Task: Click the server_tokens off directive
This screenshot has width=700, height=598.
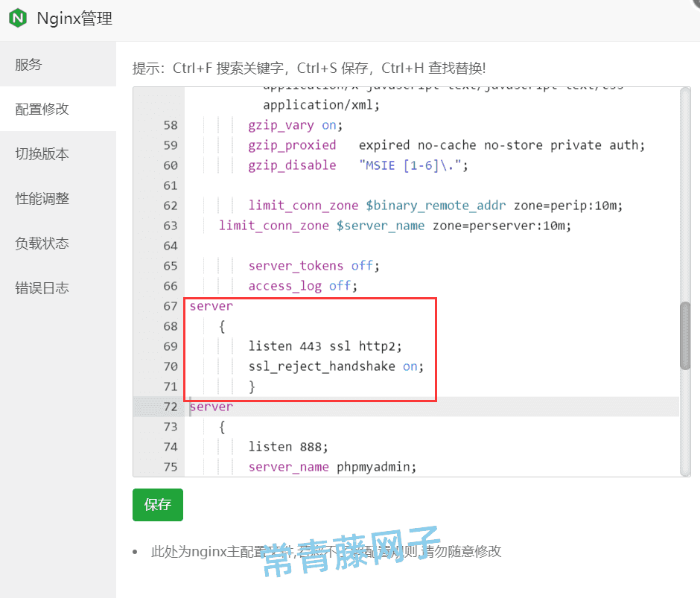Action: tap(313, 265)
